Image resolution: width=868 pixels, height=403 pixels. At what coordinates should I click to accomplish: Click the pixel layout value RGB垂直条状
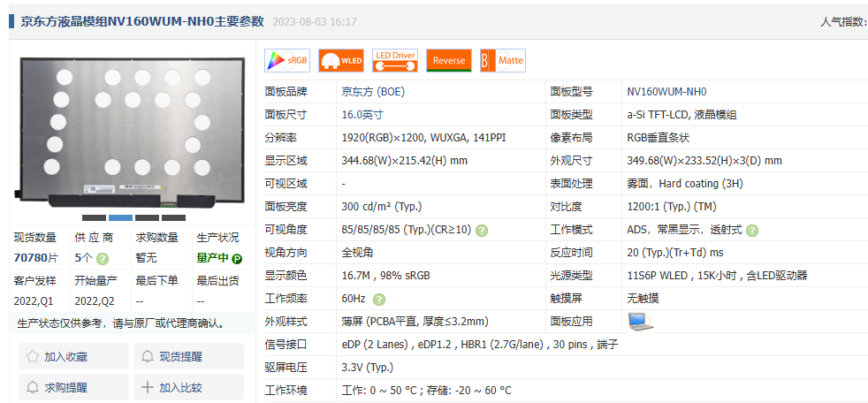tap(659, 138)
